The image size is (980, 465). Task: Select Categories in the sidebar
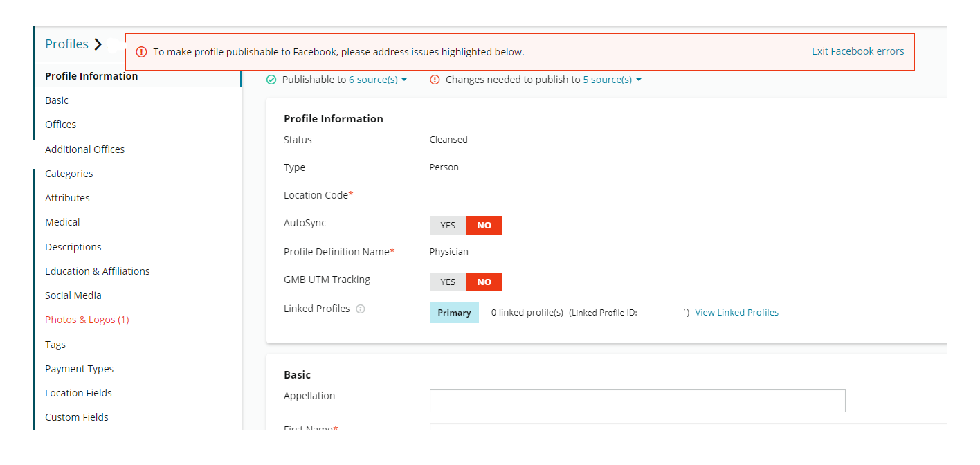click(69, 174)
